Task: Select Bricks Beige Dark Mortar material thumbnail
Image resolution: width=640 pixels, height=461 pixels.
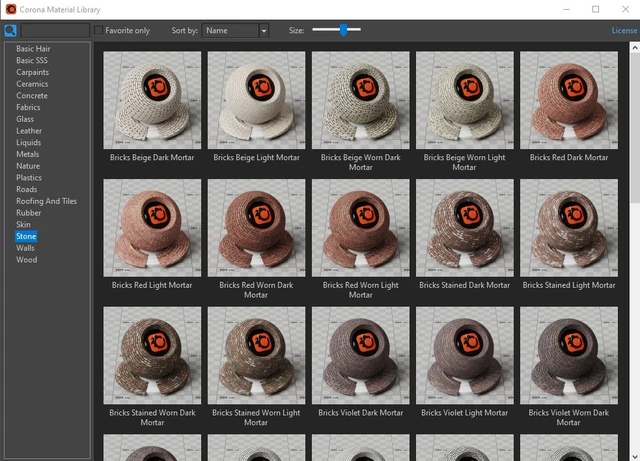Action: [x=152, y=100]
